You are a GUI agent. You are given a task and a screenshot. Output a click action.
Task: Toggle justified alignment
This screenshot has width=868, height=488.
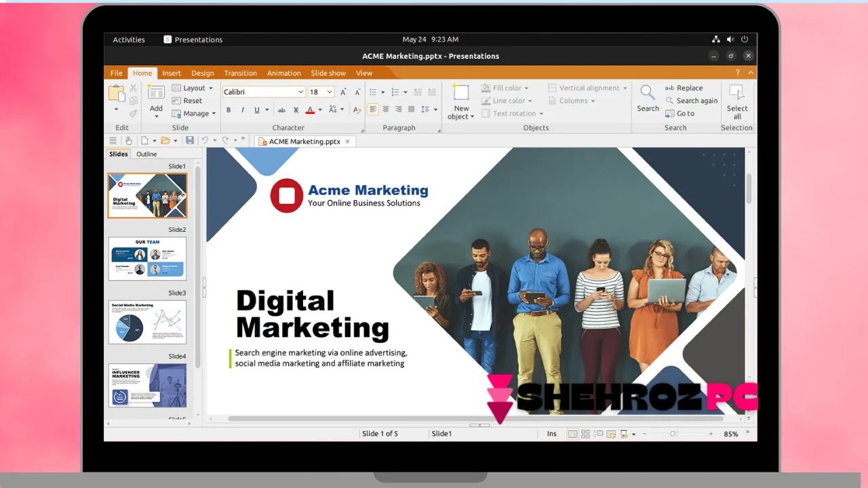[x=412, y=109]
